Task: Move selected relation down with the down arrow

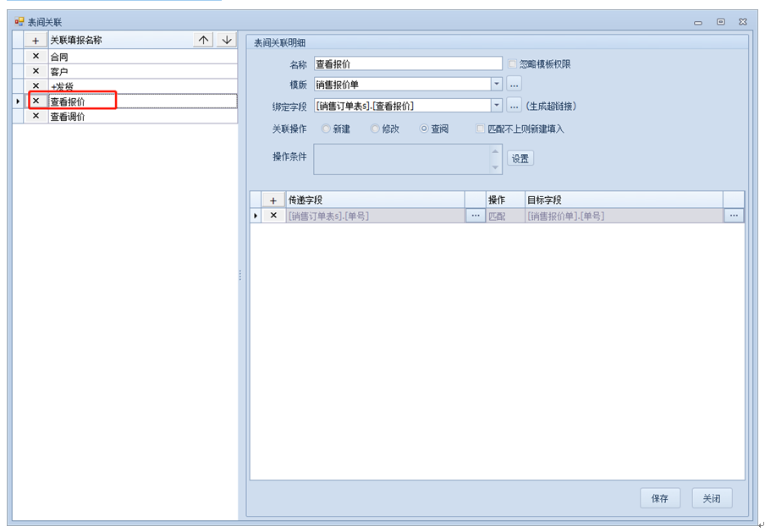Action: 226,40
